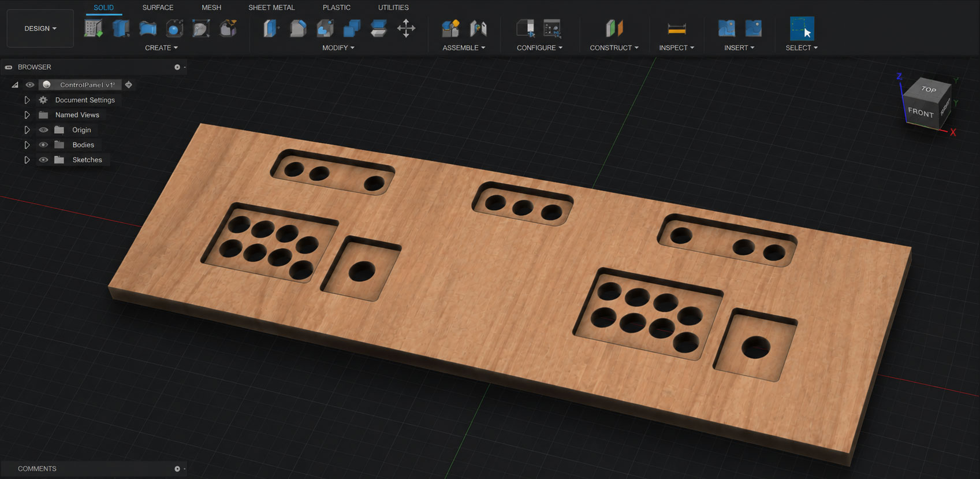Click the activate radio beside ControlPanel v1
This screenshot has width=980, height=479.
pyautogui.click(x=129, y=85)
